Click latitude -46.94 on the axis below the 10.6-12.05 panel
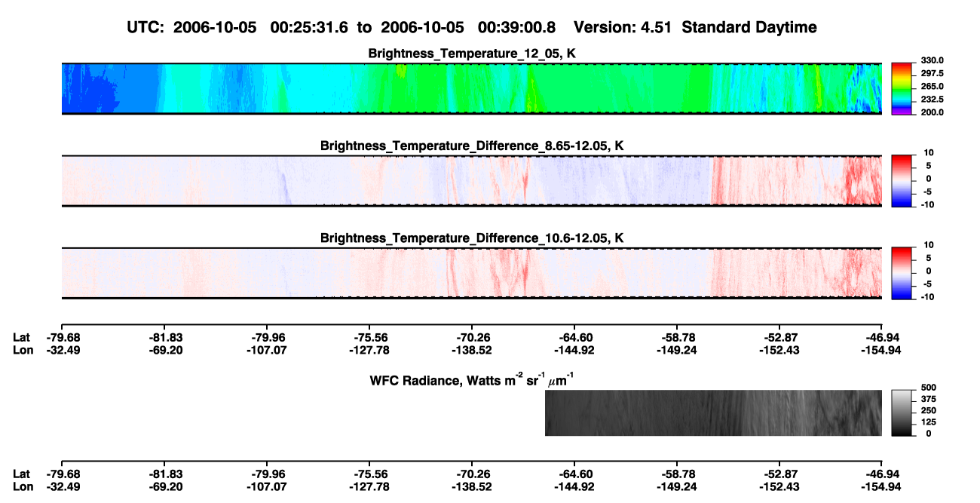 (x=881, y=337)
